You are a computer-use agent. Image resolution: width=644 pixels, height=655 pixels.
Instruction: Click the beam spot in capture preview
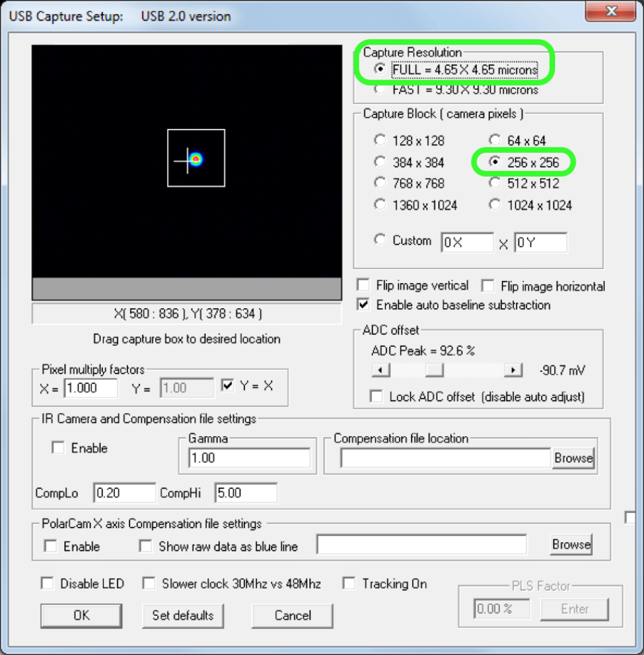pos(195,159)
